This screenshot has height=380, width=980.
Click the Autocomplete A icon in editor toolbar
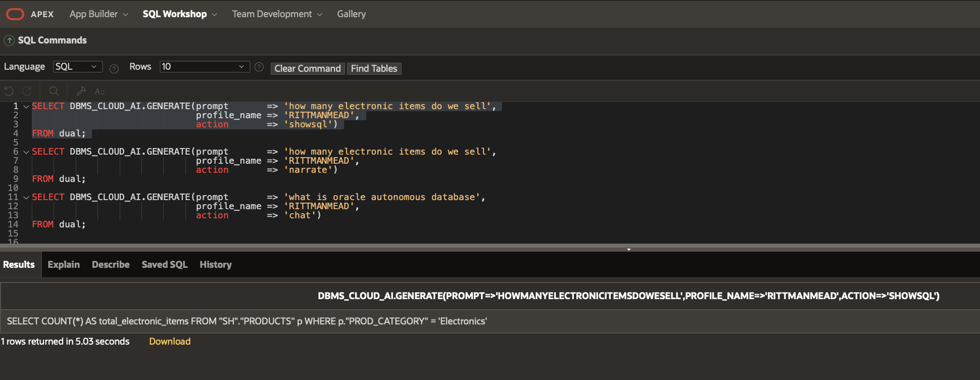click(100, 91)
